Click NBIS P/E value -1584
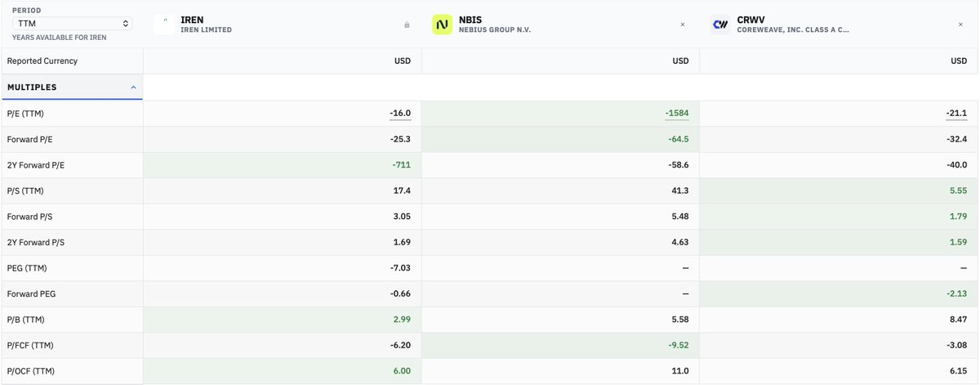The width and height of the screenshot is (980, 385). point(676,114)
